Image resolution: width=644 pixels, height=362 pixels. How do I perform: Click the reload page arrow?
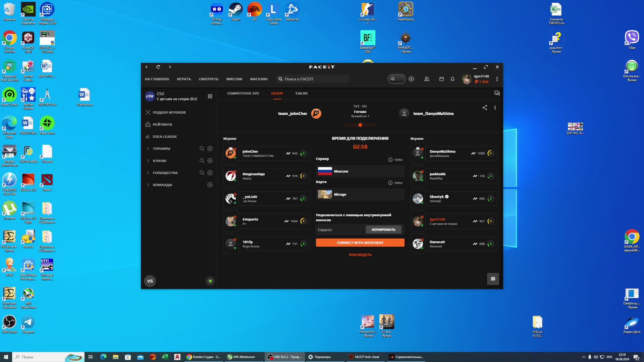[x=158, y=67]
